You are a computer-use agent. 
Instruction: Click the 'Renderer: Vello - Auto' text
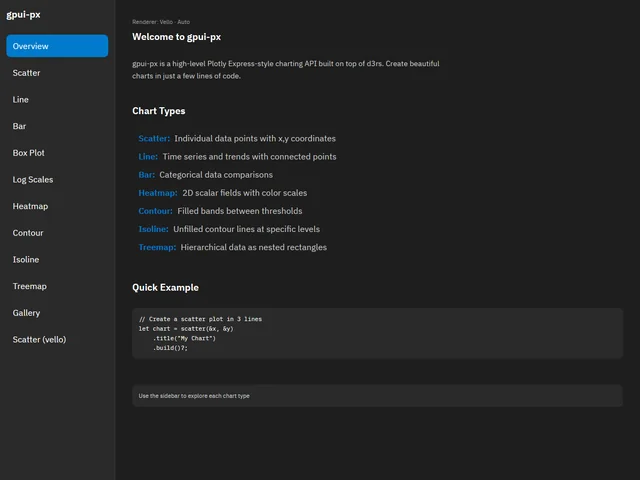(161, 22)
